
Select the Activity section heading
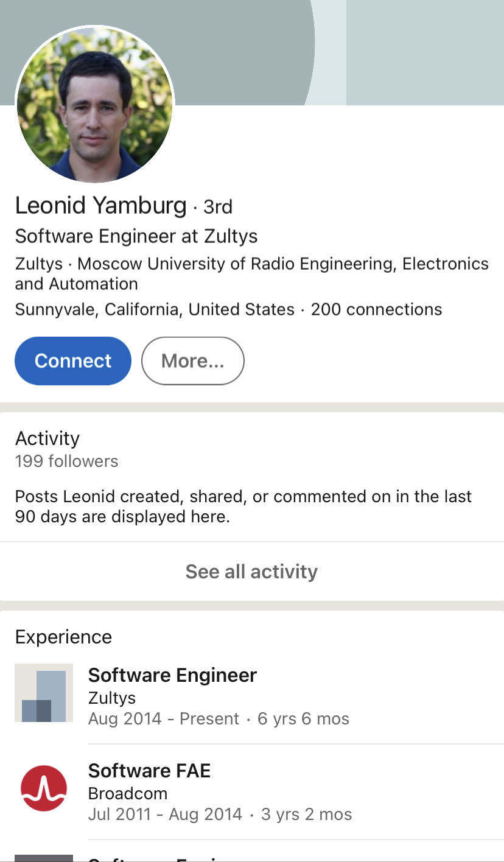[x=47, y=438]
